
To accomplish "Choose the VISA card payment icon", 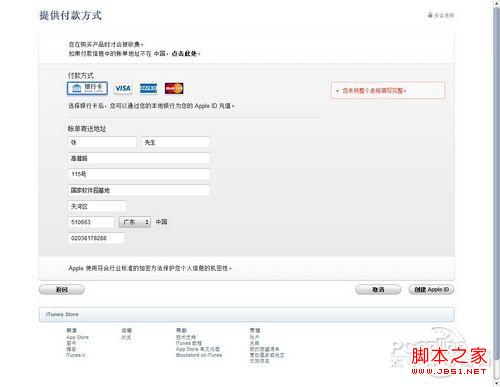I will click(123, 88).
